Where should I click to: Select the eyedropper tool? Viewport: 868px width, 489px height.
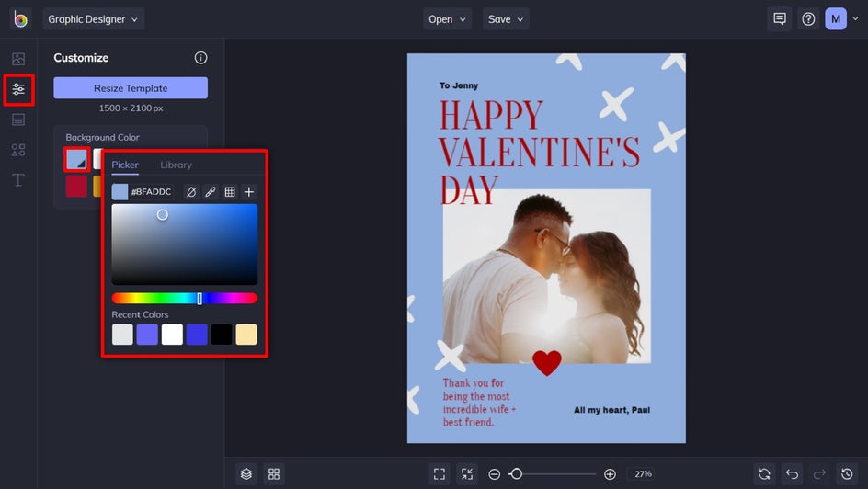click(x=211, y=192)
